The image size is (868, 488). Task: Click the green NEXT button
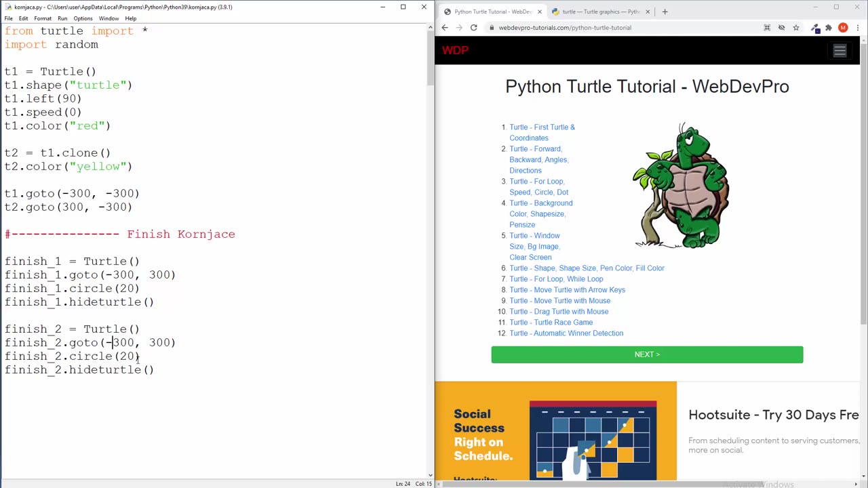point(647,354)
